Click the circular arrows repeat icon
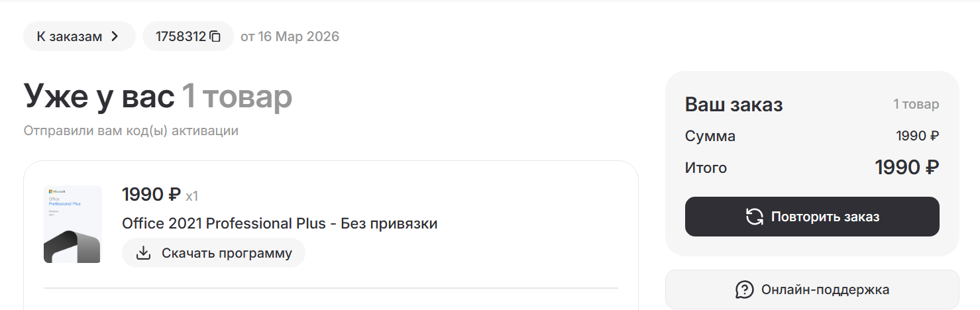 click(x=754, y=217)
